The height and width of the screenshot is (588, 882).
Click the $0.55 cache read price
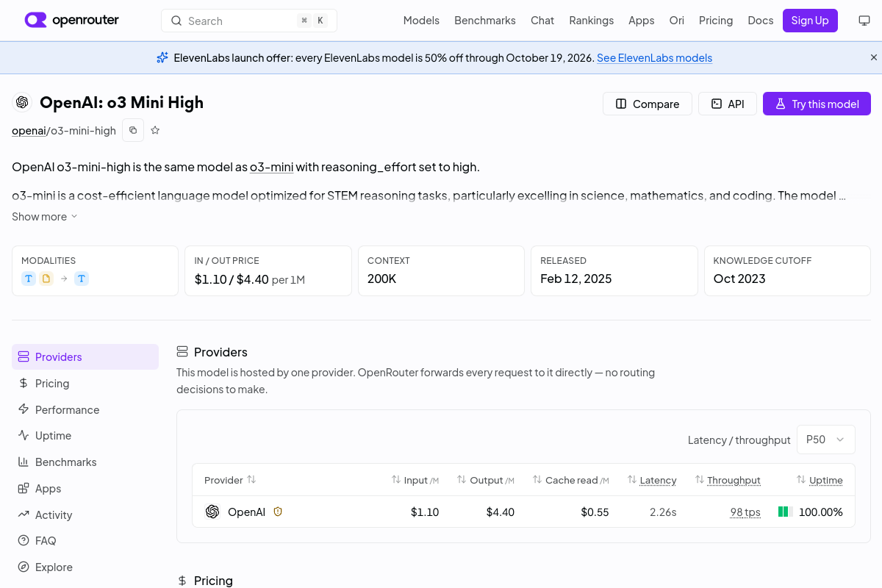coord(595,512)
